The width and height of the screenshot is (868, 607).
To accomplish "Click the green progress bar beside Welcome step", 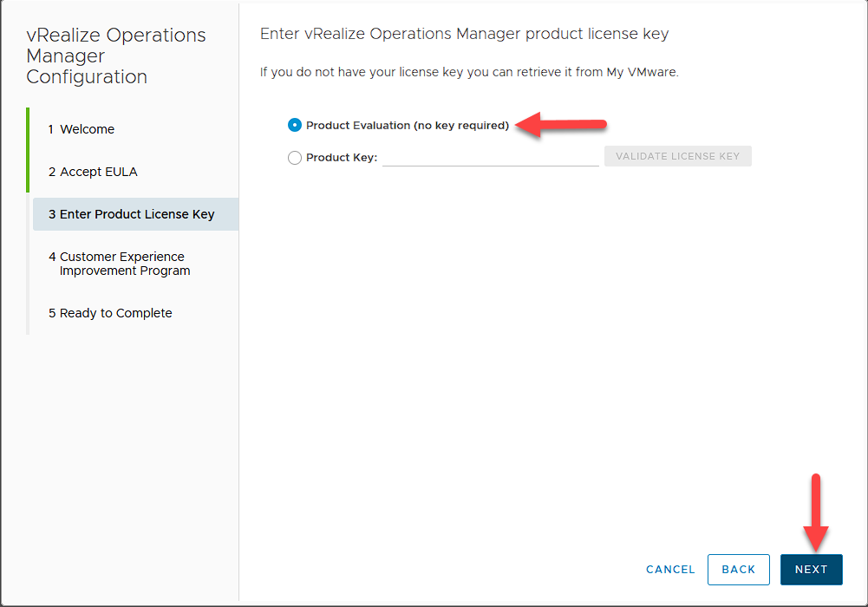I will 28,149.
